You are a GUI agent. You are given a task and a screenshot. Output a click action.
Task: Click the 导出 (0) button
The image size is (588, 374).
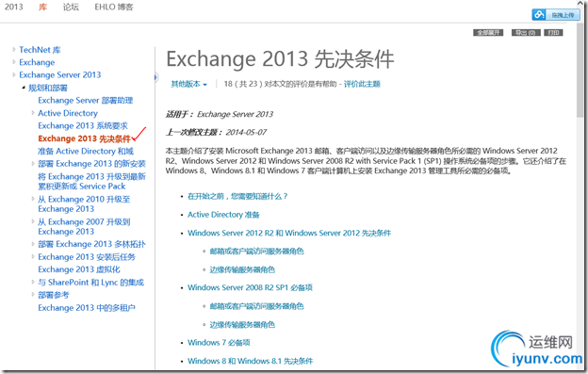[526, 33]
